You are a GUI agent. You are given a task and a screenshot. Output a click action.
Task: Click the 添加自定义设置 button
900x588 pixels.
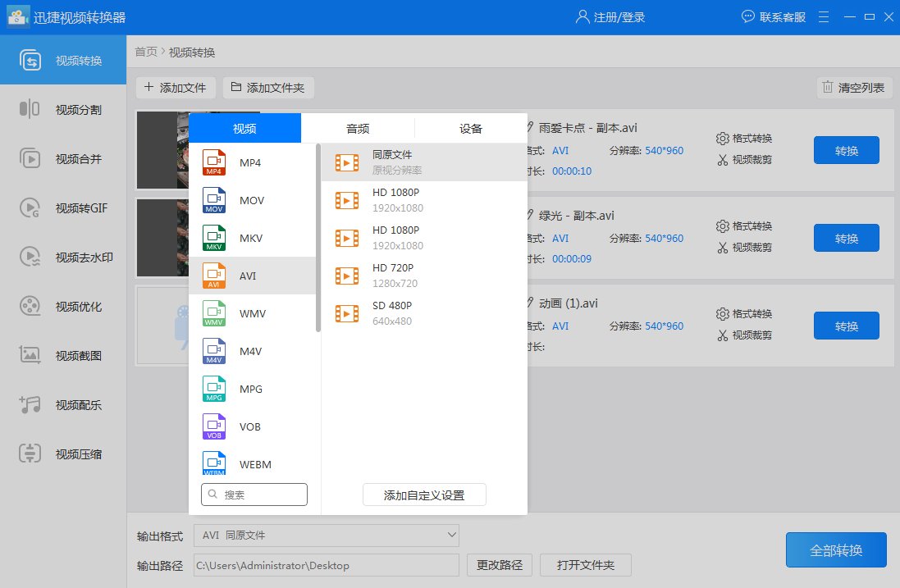(x=424, y=495)
